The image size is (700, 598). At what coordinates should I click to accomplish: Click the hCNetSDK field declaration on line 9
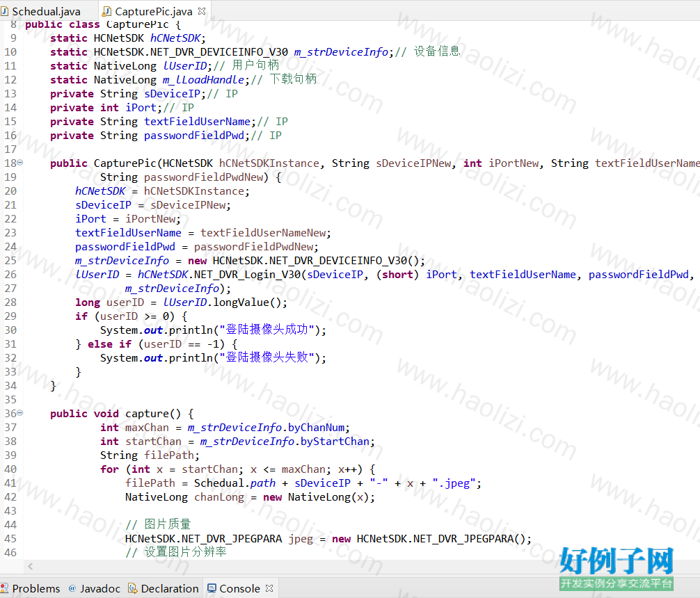pos(175,38)
